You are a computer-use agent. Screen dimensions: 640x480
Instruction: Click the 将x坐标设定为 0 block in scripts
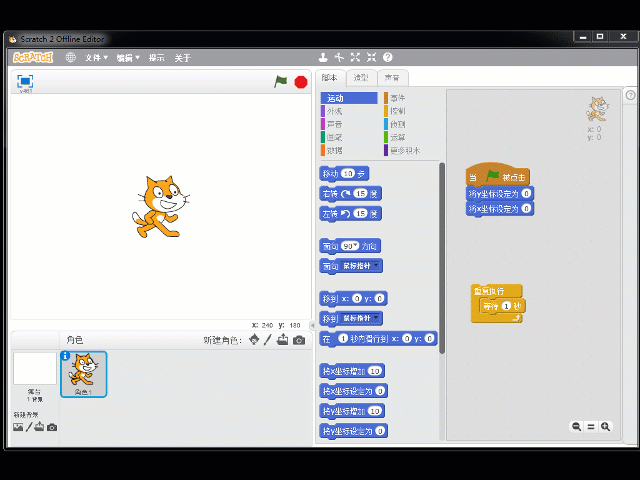pos(500,209)
